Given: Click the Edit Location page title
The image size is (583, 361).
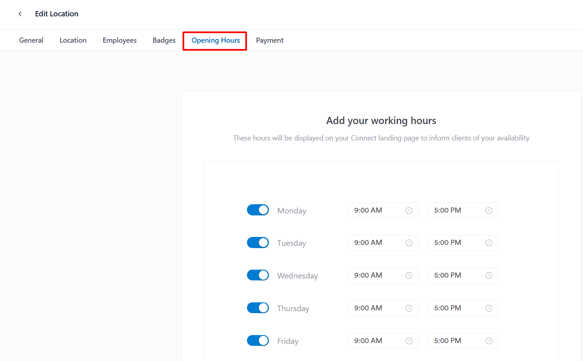Looking at the screenshot, I should tap(57, 14).
